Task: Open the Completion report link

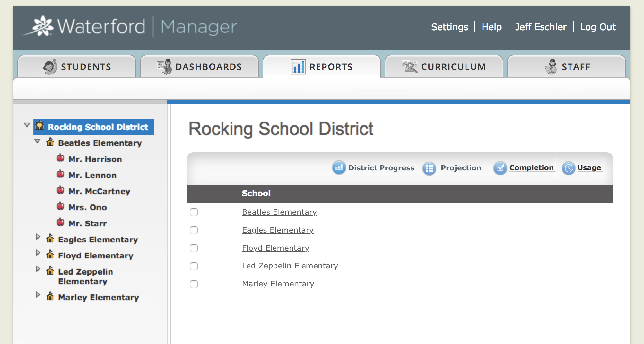Action: [532, 168]
